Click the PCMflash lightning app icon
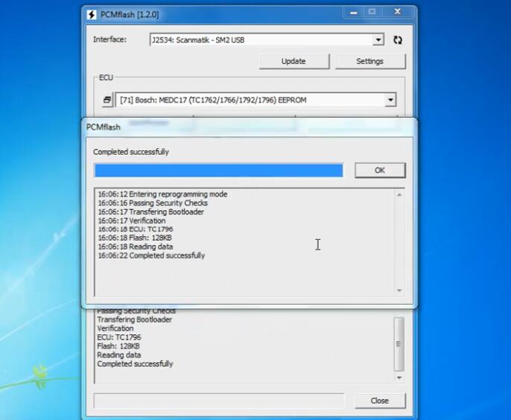This screenshot has width=511, height=420. pyautogui.click(x=92, y=15)
